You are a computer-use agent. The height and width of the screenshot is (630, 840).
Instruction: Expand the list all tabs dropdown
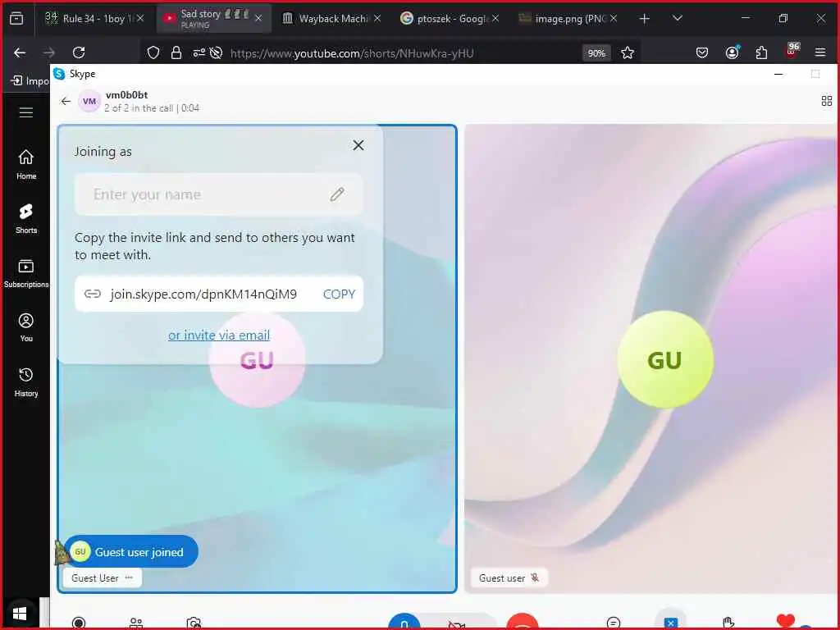(x=677, y=18)
